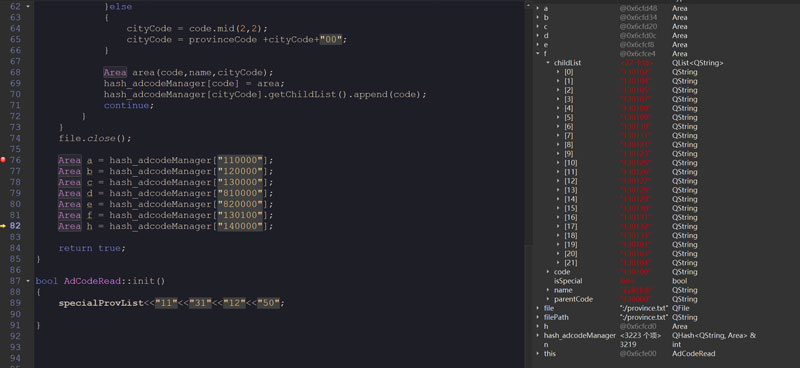Click the 3219 value of n

628,345
